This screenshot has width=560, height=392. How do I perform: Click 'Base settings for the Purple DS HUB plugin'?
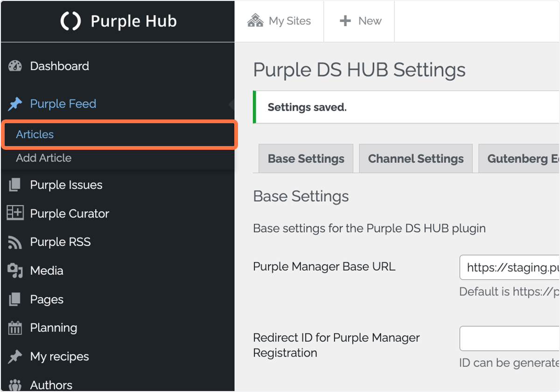coord(370,229)
